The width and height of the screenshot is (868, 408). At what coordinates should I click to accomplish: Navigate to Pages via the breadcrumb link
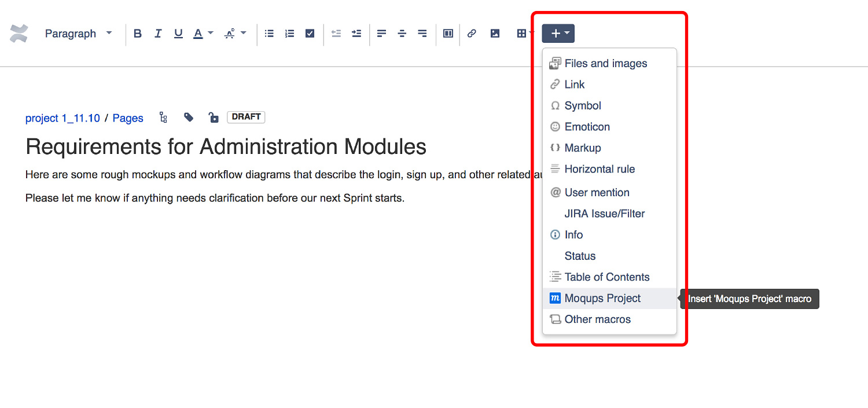click(x=128, y=118)
